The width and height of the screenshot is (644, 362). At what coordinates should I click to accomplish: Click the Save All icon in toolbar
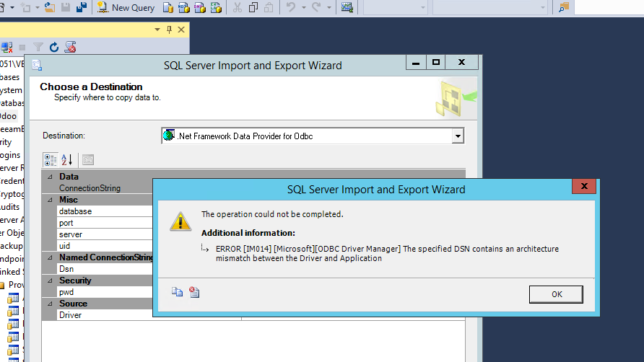(x=82, y=7)
